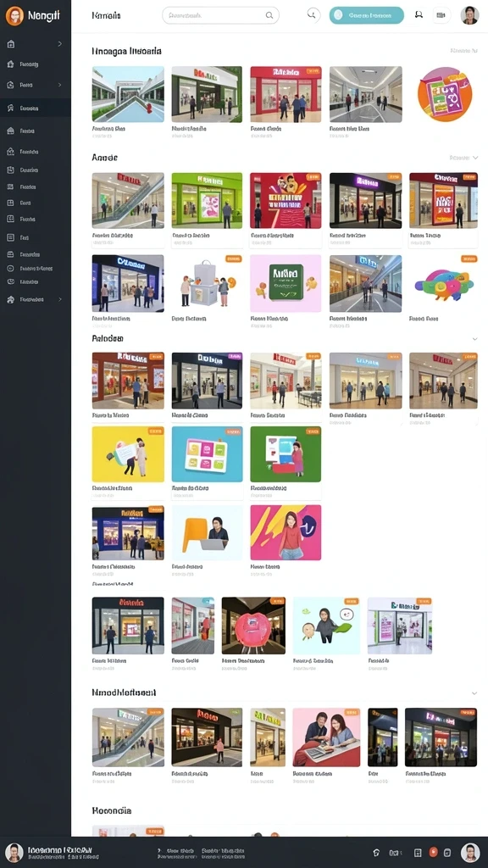
Task: Focus the top search input field
Action: point(220,15)
